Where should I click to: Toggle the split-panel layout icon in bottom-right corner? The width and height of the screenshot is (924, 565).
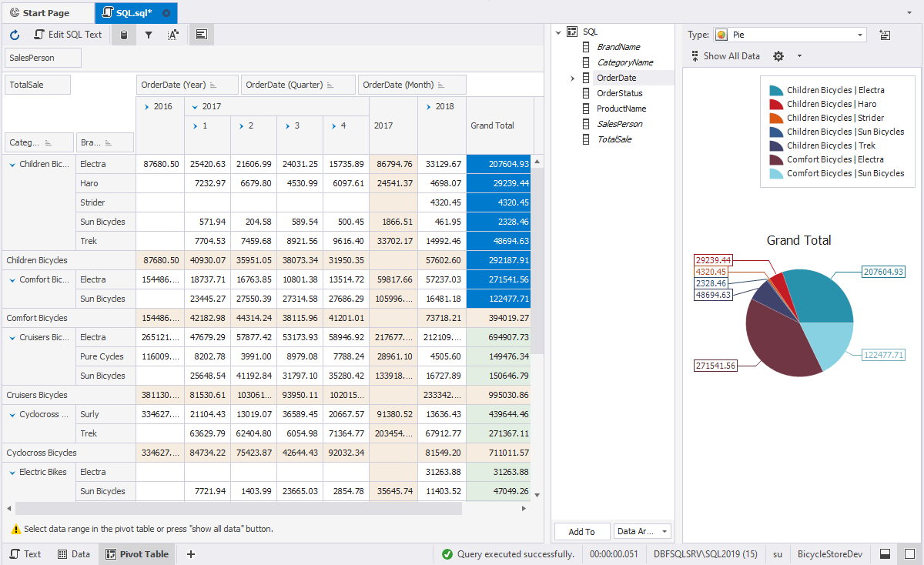coord(885,553)
